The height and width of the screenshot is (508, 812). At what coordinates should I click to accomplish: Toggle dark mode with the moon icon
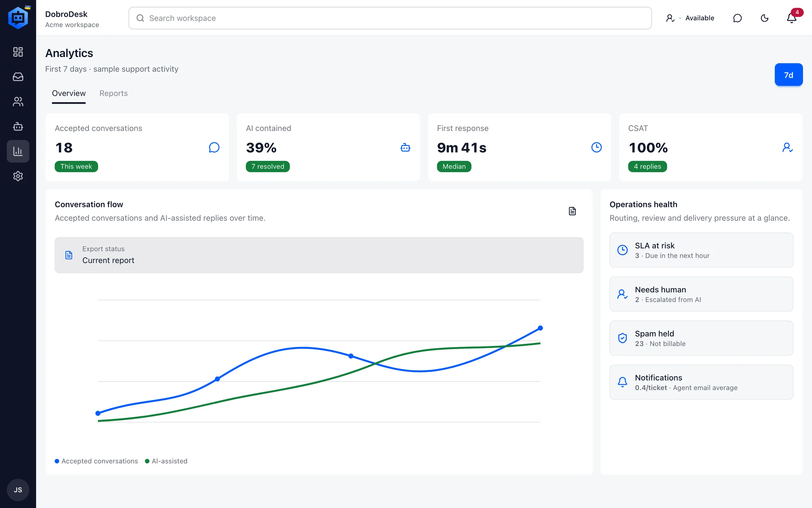(764, 18)
